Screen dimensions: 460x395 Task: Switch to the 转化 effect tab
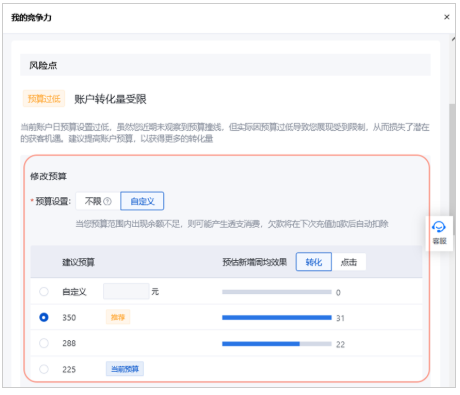tap(314, 262)
